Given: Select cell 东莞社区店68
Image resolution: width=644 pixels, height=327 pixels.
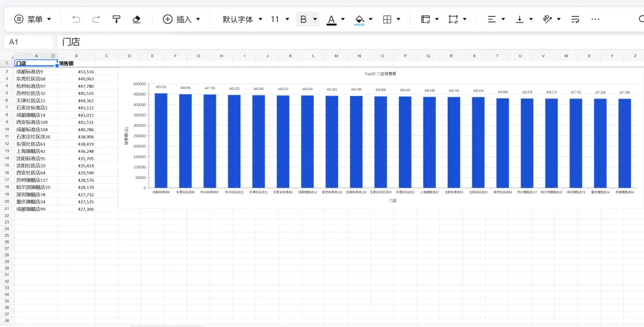Looking at the screenshot, I should click(x=36, y=79).
